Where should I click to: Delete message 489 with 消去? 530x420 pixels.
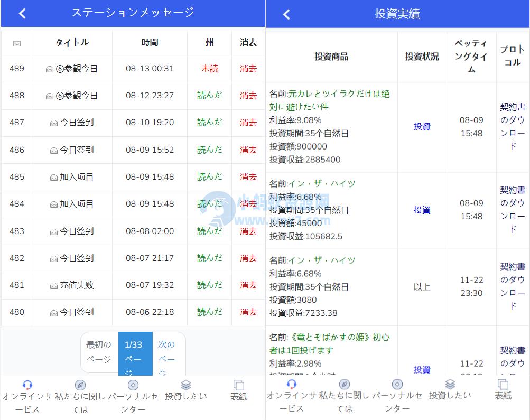(x=248, y=69)
